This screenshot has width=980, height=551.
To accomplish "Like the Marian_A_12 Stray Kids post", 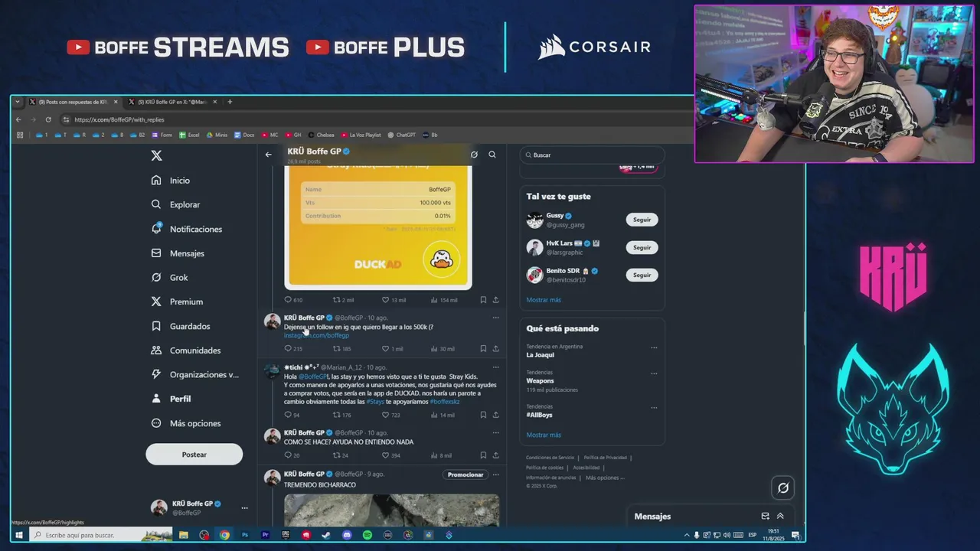I will pos(385,415).
